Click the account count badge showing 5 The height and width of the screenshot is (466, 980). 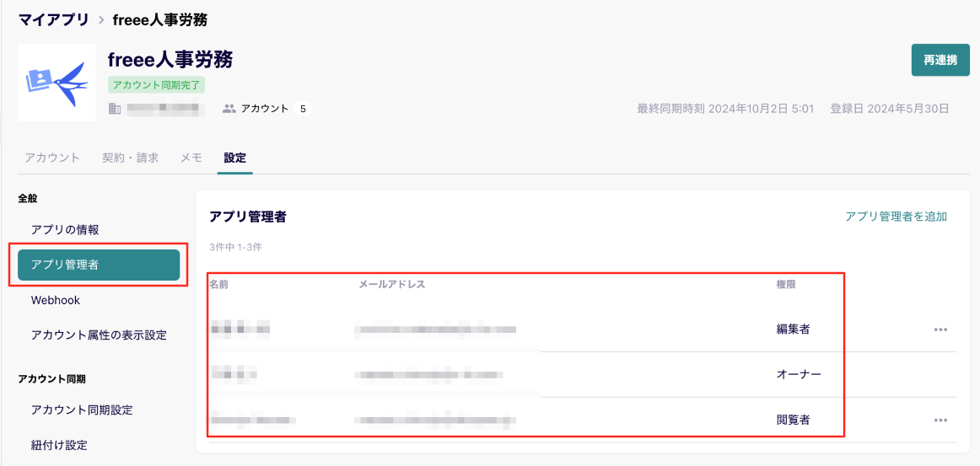(303, 109)
